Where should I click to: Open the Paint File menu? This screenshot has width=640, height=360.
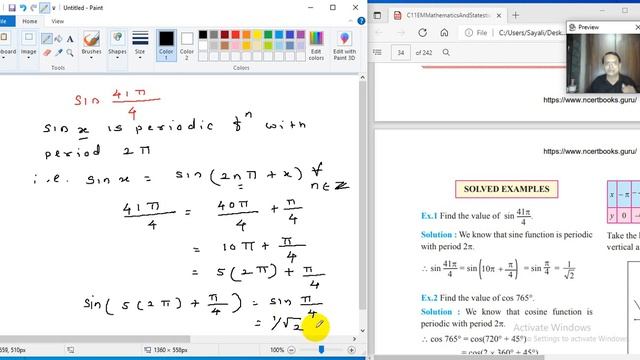[x=7, y=21]
